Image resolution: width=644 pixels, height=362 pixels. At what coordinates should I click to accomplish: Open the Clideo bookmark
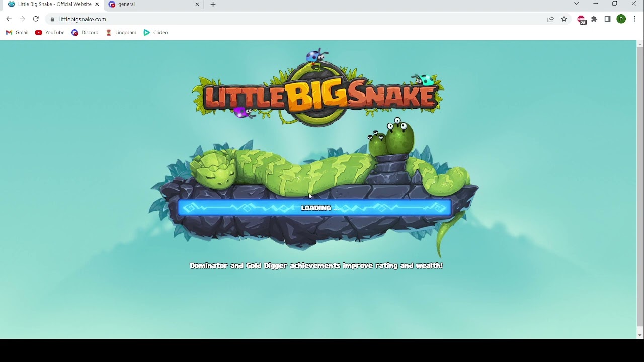(x=155, y=33)
